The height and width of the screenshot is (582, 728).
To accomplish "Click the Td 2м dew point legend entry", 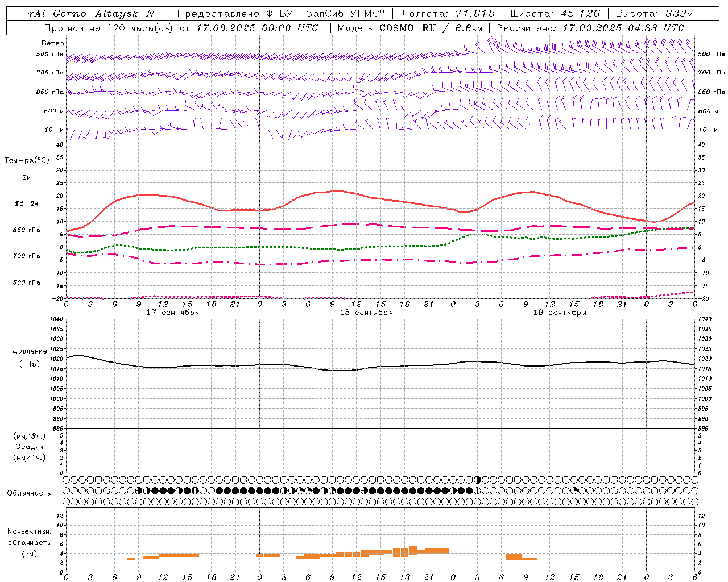I will [27, 203].
